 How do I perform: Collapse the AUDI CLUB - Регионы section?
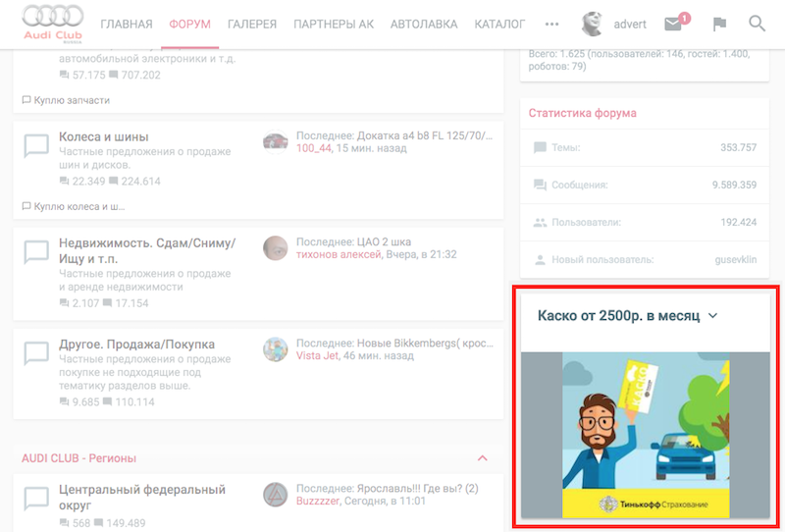point(483,458)
